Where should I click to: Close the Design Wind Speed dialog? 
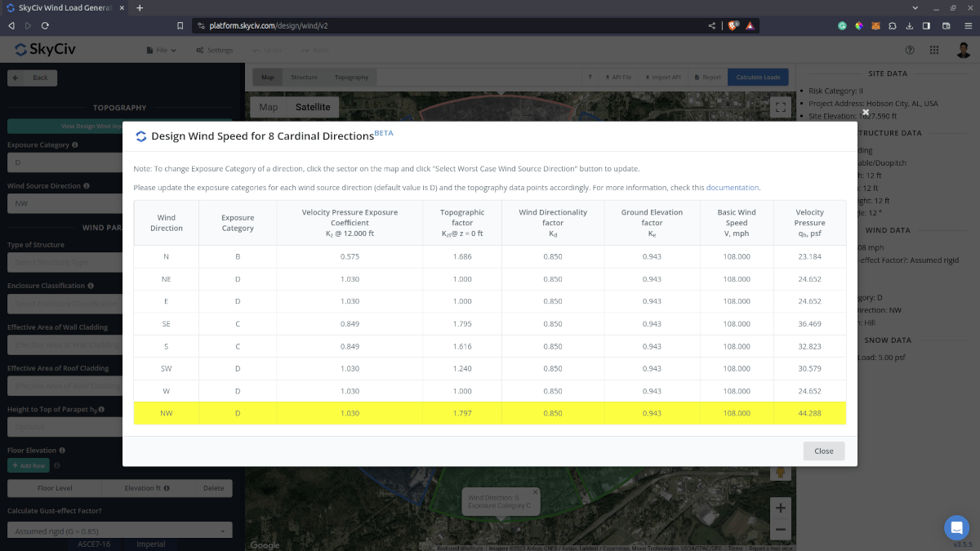[x=823, y=451]
